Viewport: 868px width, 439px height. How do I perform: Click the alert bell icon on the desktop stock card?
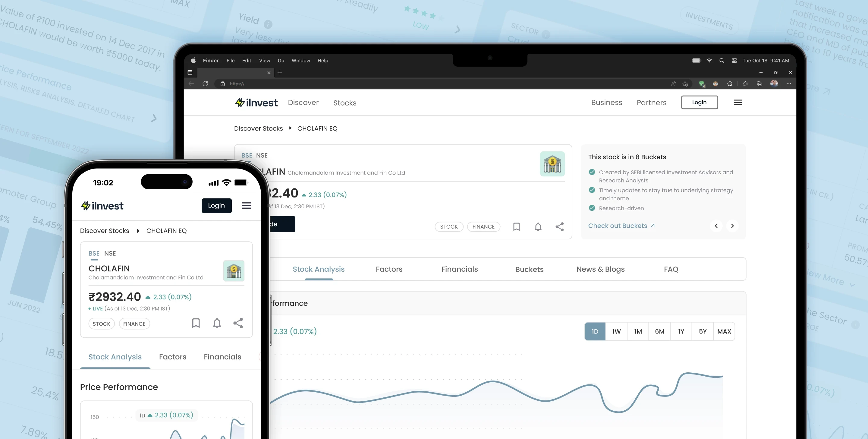538,226
